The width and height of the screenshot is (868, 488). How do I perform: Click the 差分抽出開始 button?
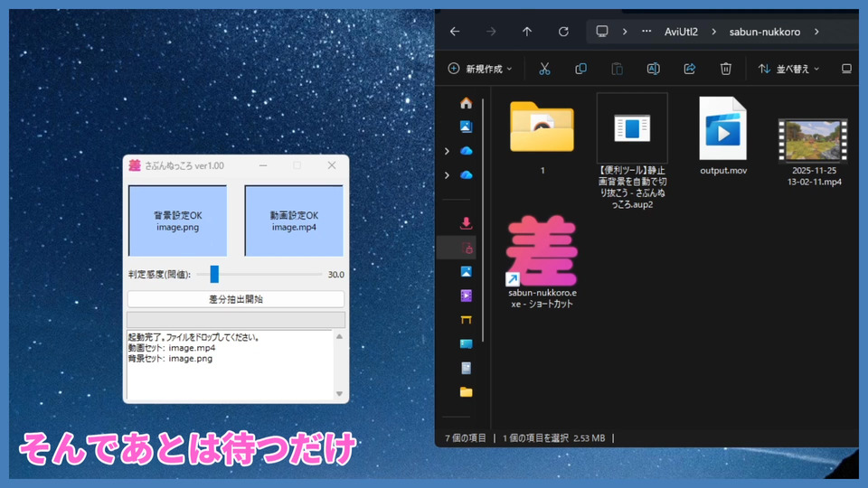coord(236,299)
